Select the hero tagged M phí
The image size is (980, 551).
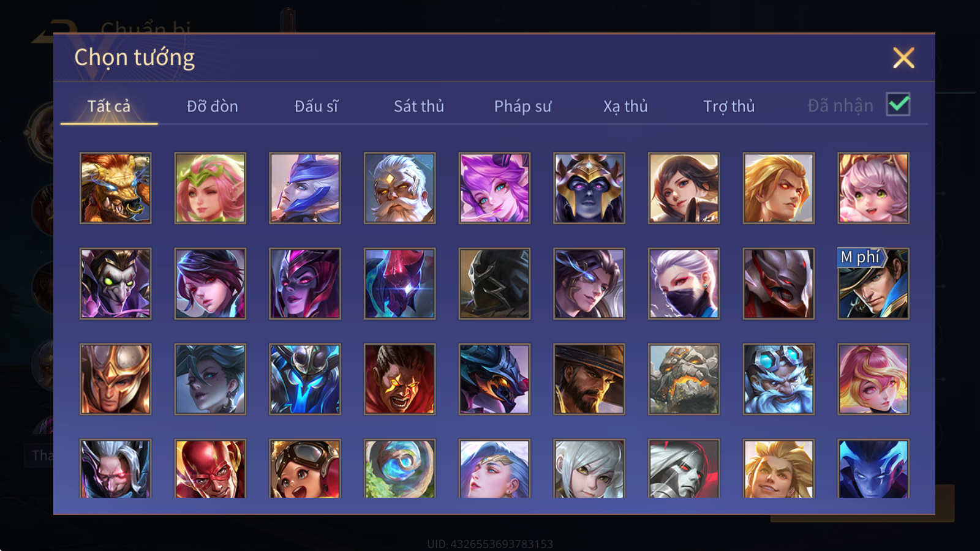873,283
